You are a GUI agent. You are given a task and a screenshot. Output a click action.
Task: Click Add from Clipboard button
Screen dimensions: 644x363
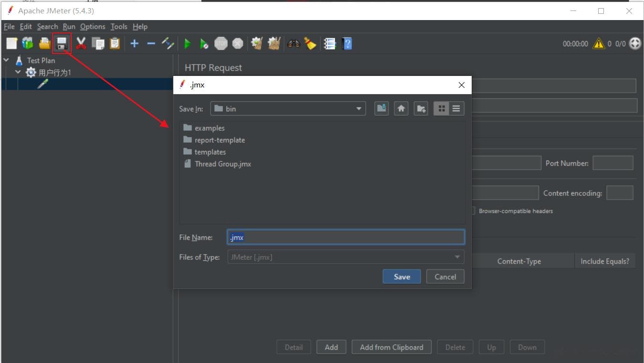tap(391, 347)
